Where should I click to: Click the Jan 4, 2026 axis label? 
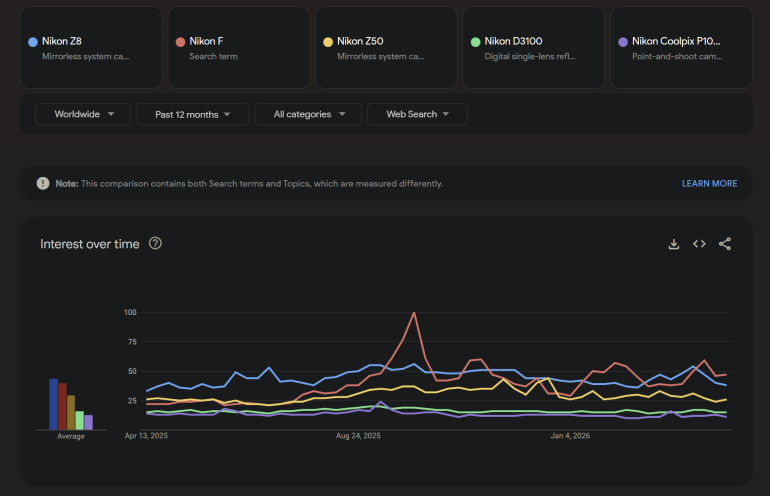pyautogui.click(x=570, y=436)
